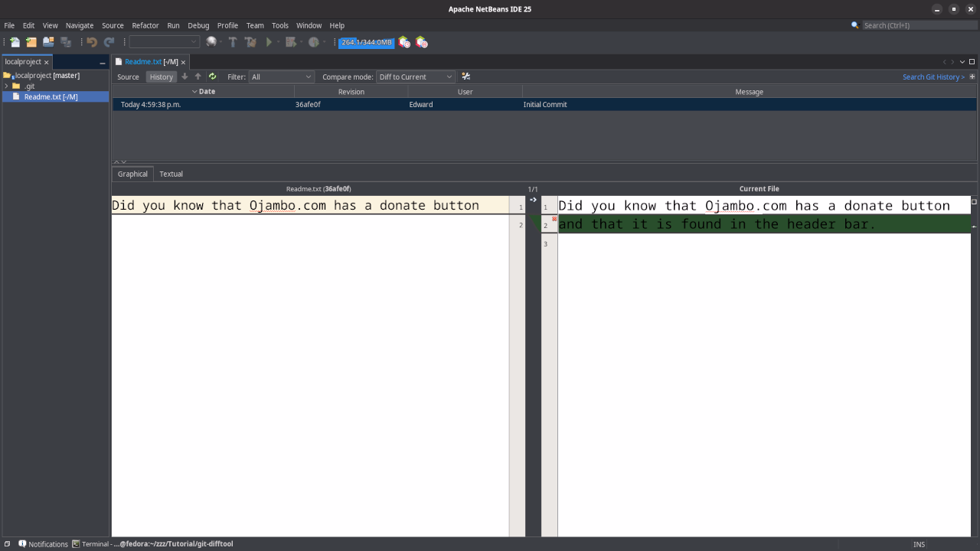Click the icon beside Search Git History
Viewport: 980px width, 551px height.
click(x=972, y=77)
